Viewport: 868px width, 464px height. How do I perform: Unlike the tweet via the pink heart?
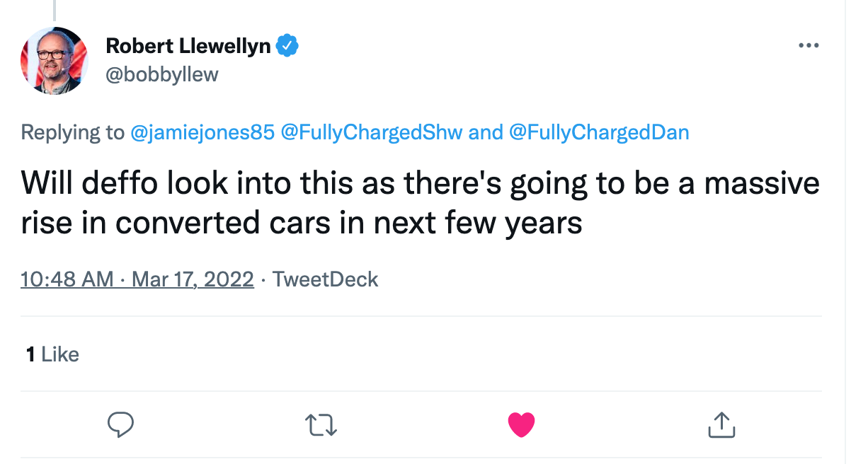[x=521, y=425]
